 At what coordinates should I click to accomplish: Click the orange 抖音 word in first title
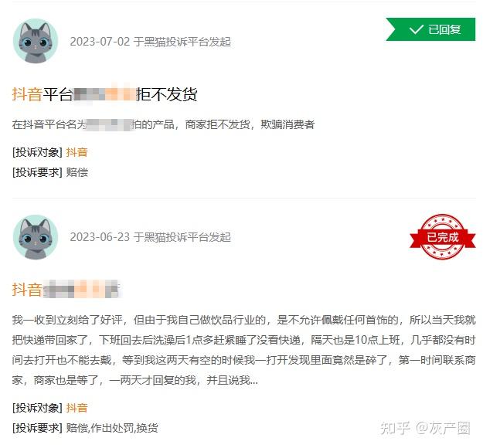(x=27, y=94)
